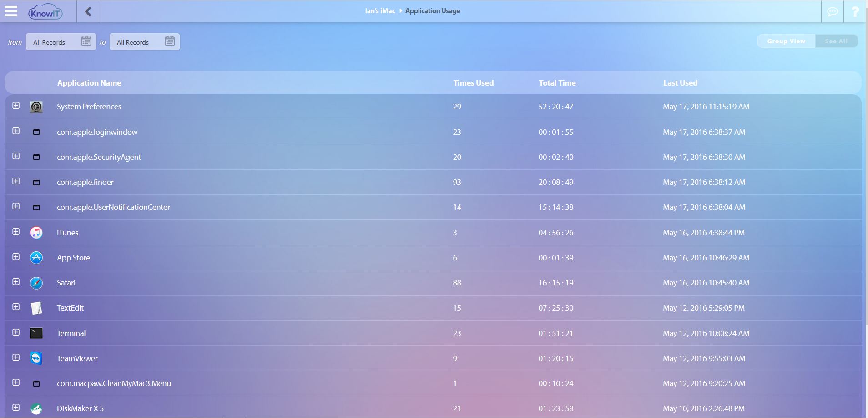Click the DiskMaker X 5 icon

click(x=36, y=408)
